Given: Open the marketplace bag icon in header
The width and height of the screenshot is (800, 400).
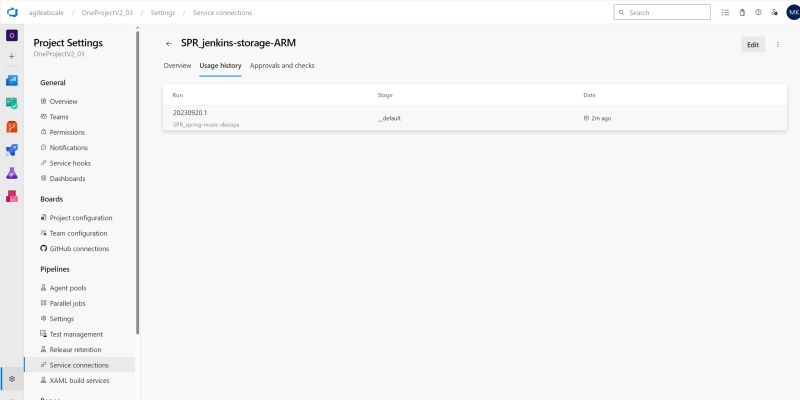Looking at the screenshot, I should point(742,12).
